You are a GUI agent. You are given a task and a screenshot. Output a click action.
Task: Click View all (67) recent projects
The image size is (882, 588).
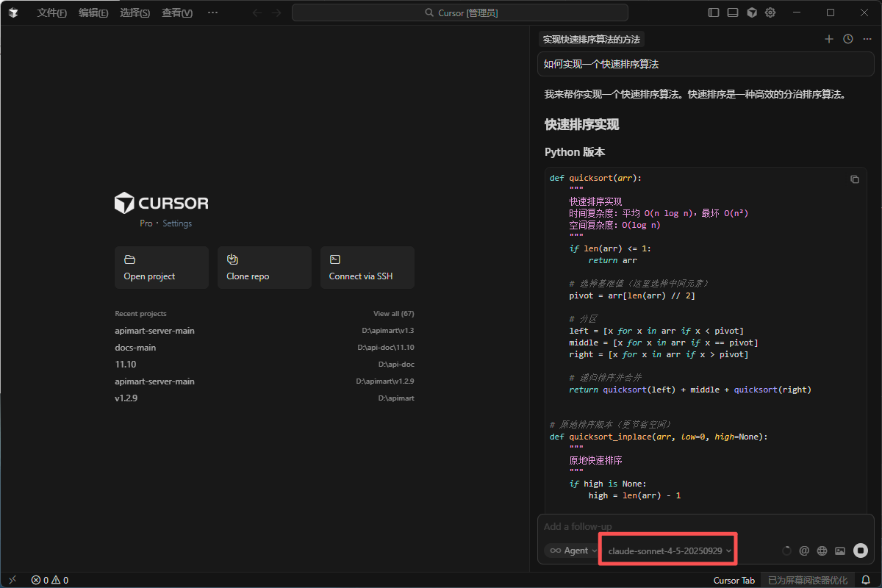tap(394, 314)
